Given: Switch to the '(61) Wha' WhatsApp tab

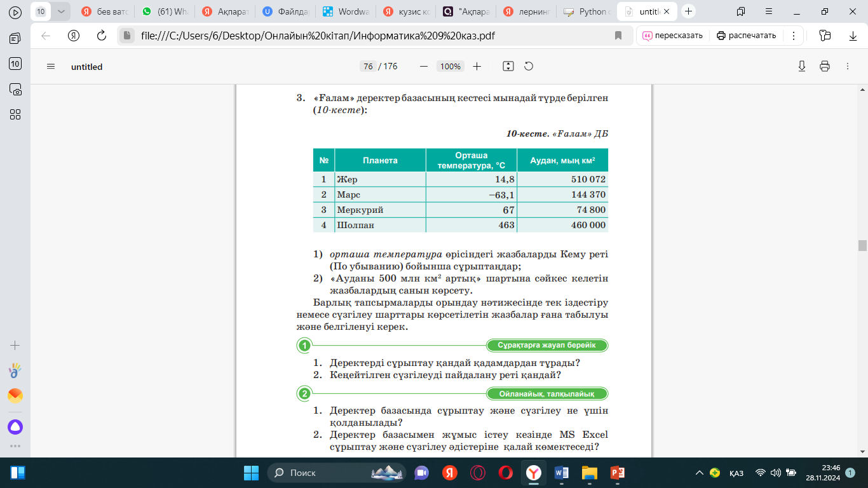Looking at the screenshot, I should (x=165, y=11).
